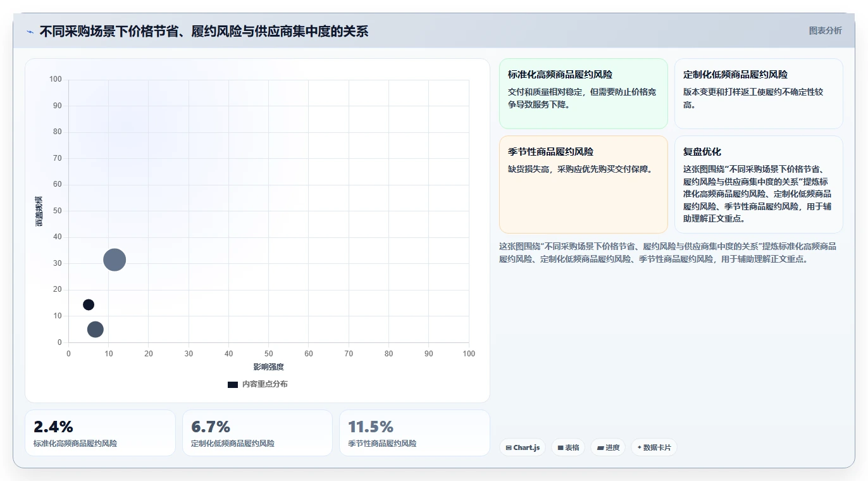Viewport: 868px width, 481px height.
Task: Click the text 缺货损失高，采购应优先购买交付保障
Action: tap(580, 169)
